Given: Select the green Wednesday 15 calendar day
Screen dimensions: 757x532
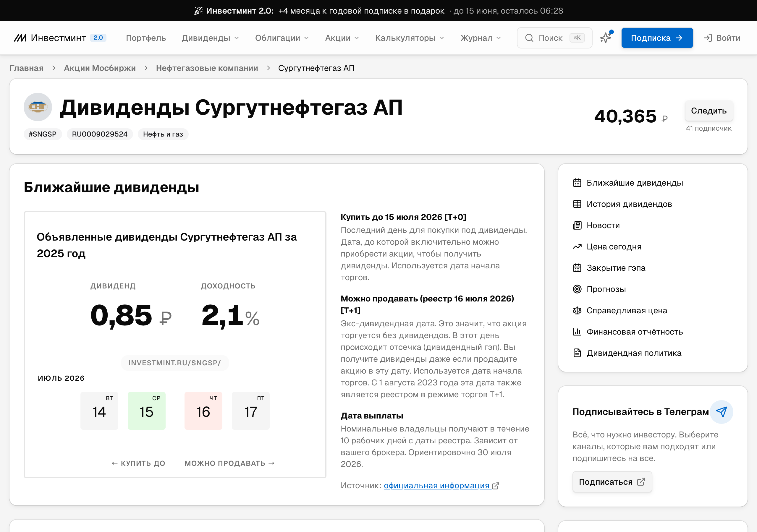Looking at the screenshot, I should 146,410.
